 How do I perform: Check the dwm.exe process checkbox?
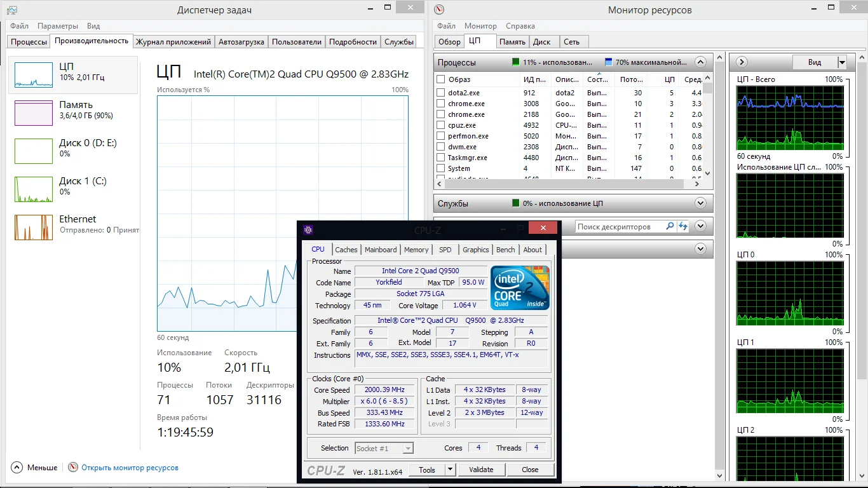440,147
